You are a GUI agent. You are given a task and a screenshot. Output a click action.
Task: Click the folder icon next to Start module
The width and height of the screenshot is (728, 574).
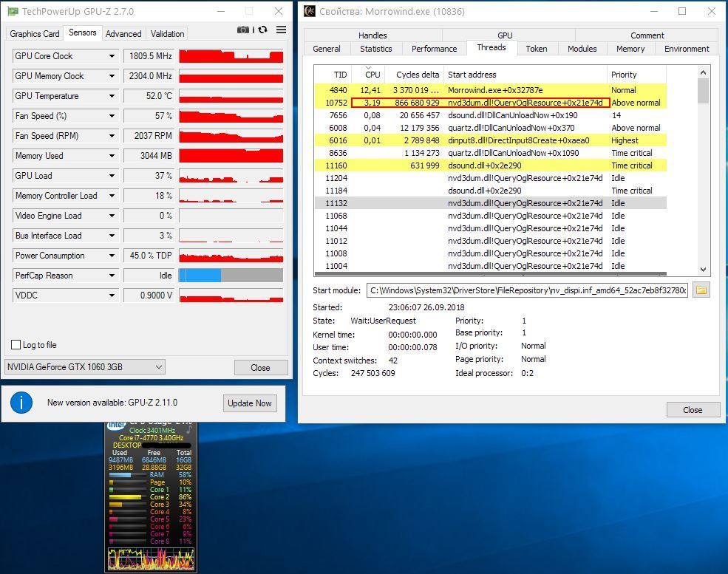[x=701, y=290]
